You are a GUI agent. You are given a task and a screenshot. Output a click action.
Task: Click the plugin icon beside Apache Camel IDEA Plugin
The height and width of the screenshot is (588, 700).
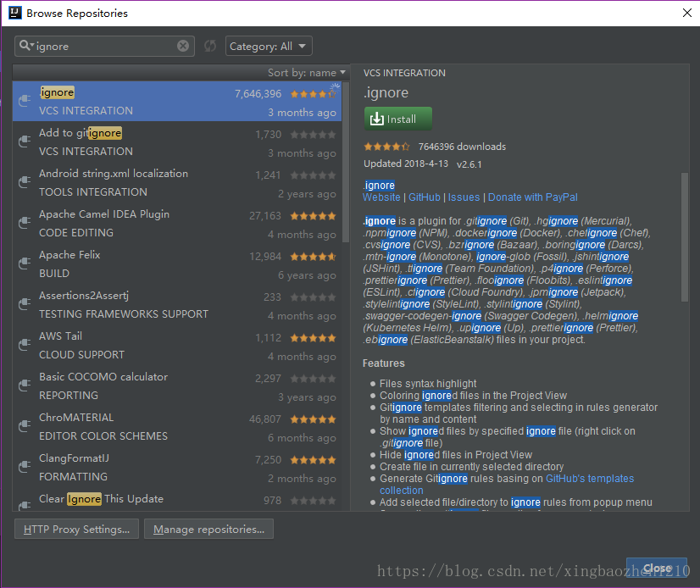(25, 223)
